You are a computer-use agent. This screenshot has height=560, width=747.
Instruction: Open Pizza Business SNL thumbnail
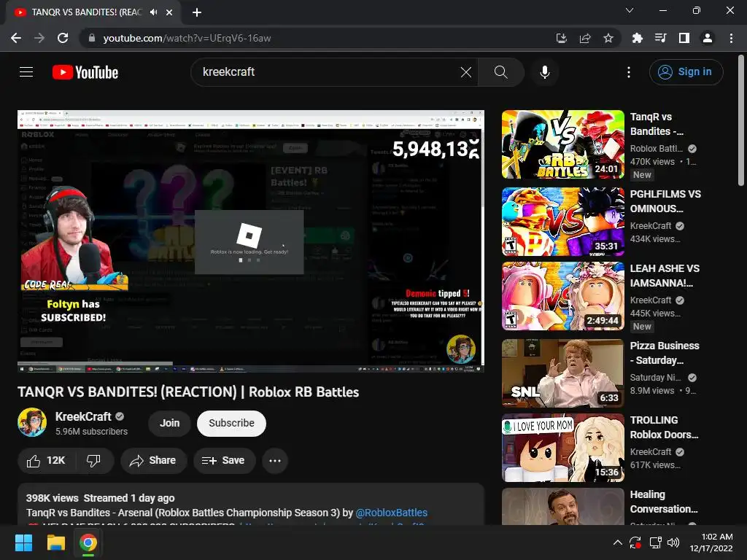coord(562,373)
